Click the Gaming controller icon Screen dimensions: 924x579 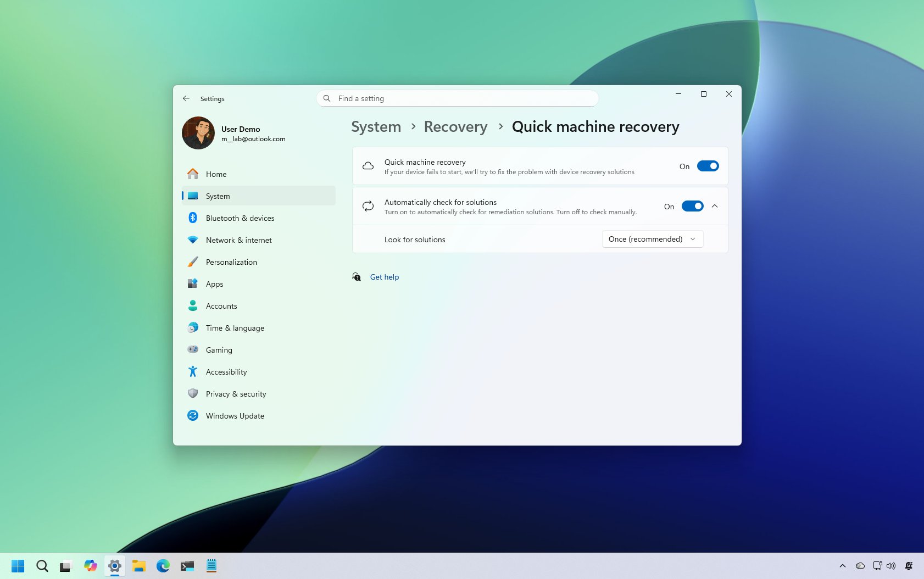tap(193, 349)
